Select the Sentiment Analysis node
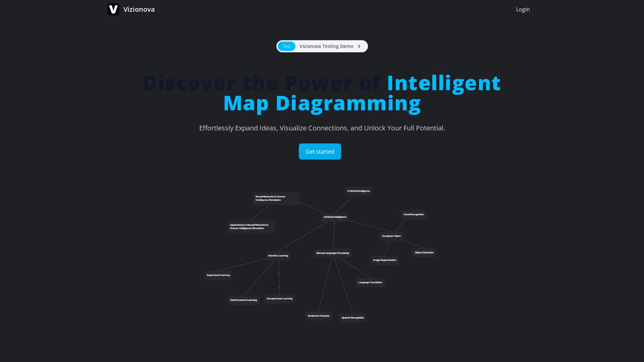644x362 pixels. coord(318,316)
